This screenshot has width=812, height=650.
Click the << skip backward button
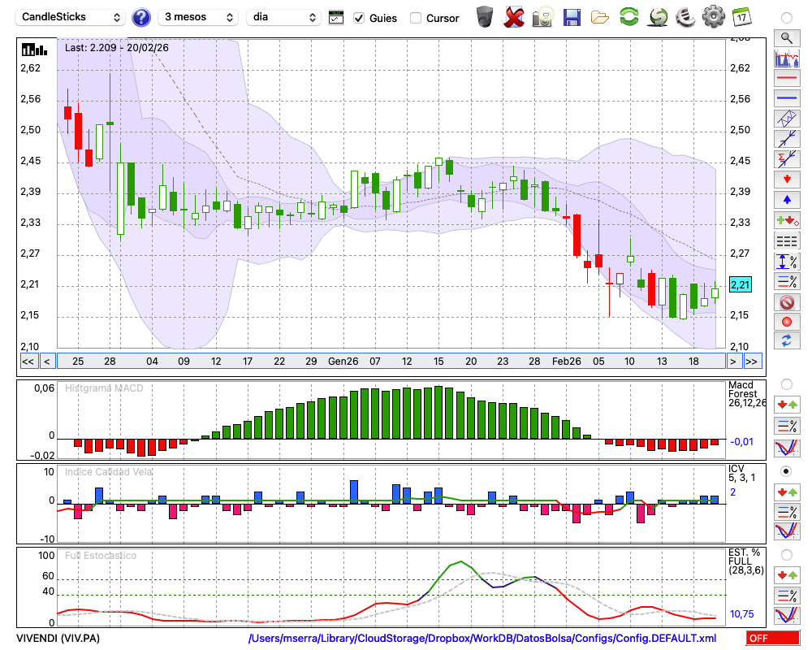28,361
